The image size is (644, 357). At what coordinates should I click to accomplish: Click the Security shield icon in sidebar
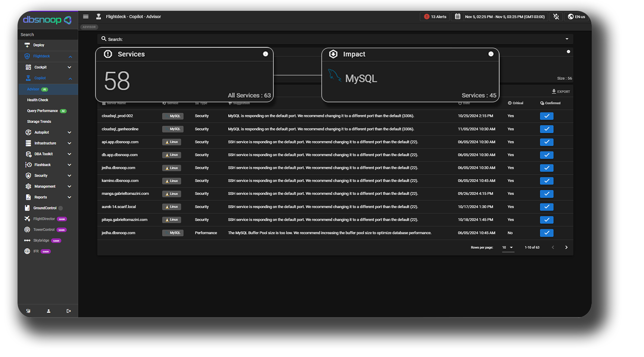(28, 176)
